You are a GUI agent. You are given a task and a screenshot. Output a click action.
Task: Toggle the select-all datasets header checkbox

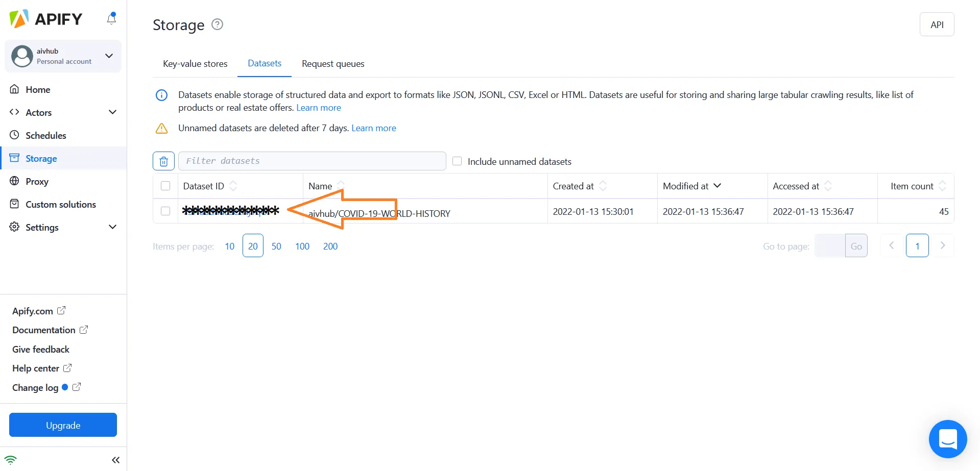click(165, 186)
